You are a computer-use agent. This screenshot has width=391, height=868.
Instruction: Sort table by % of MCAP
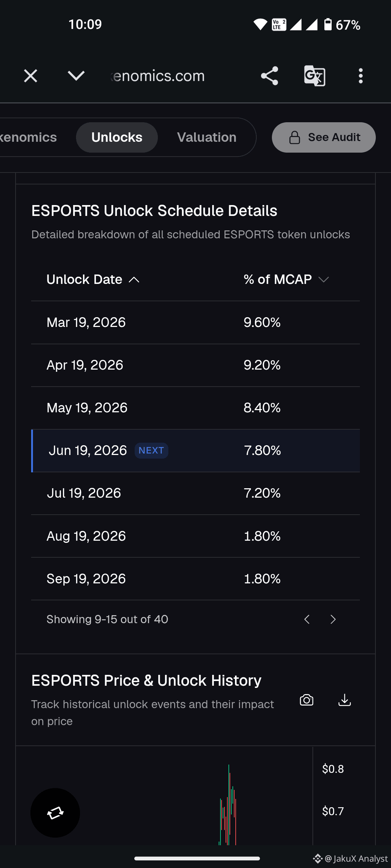[x=286, y=280]
